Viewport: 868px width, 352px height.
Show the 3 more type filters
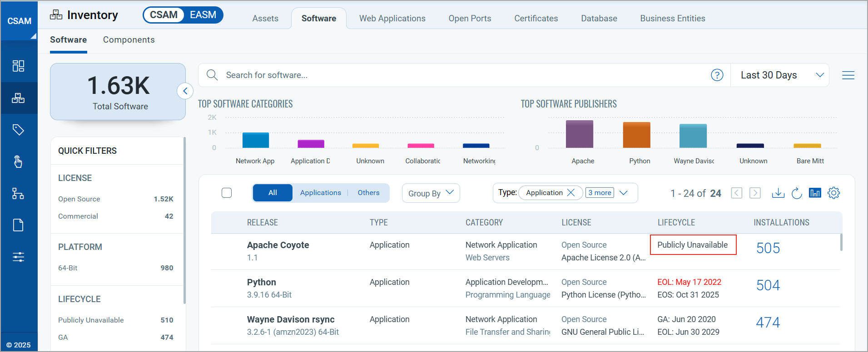pos(600,193)
